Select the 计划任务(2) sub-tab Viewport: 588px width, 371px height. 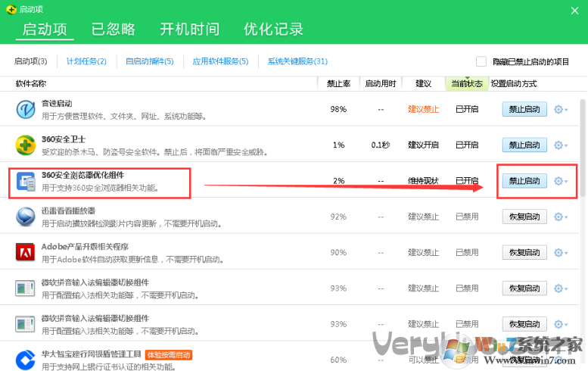click(86, 61)
